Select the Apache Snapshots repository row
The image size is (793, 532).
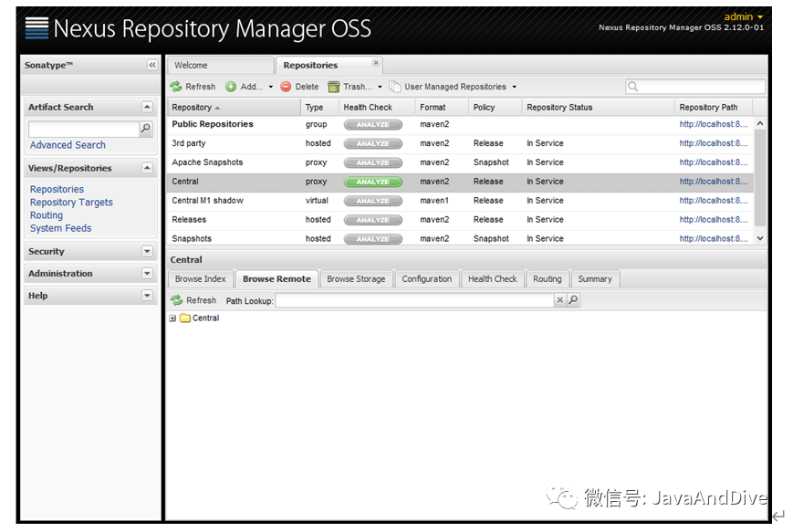click(460, 162)
